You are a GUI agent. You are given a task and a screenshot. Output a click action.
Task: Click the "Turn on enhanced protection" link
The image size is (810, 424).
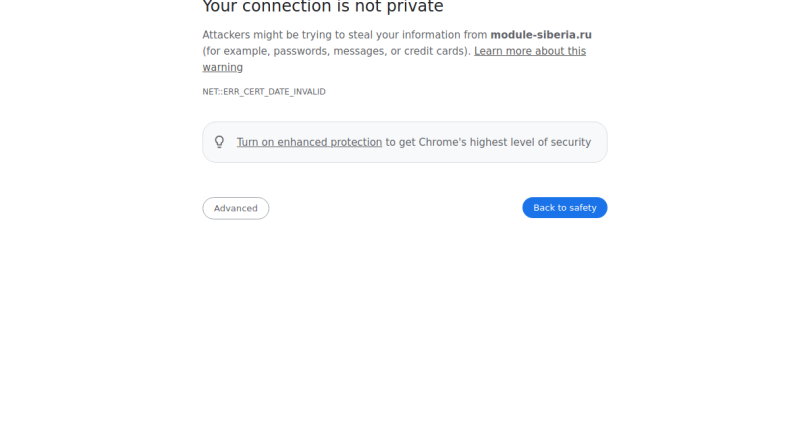[x=309, y=142]
